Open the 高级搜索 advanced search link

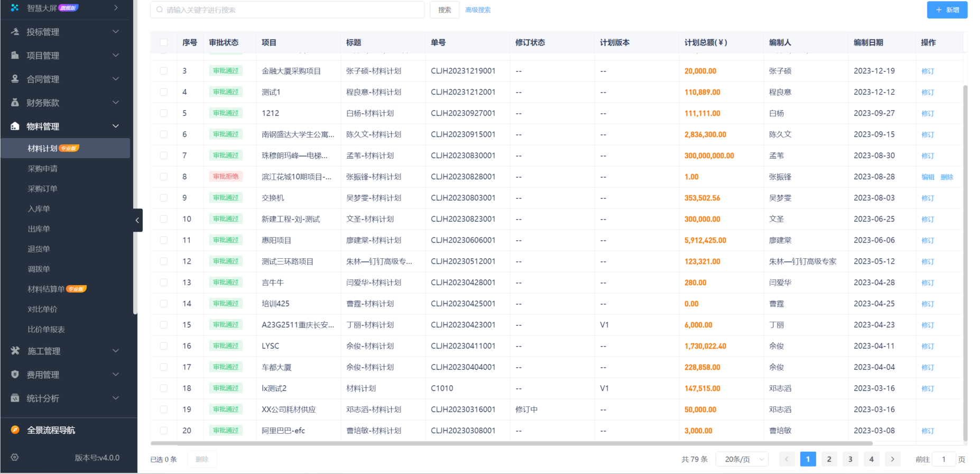point(478,10)
